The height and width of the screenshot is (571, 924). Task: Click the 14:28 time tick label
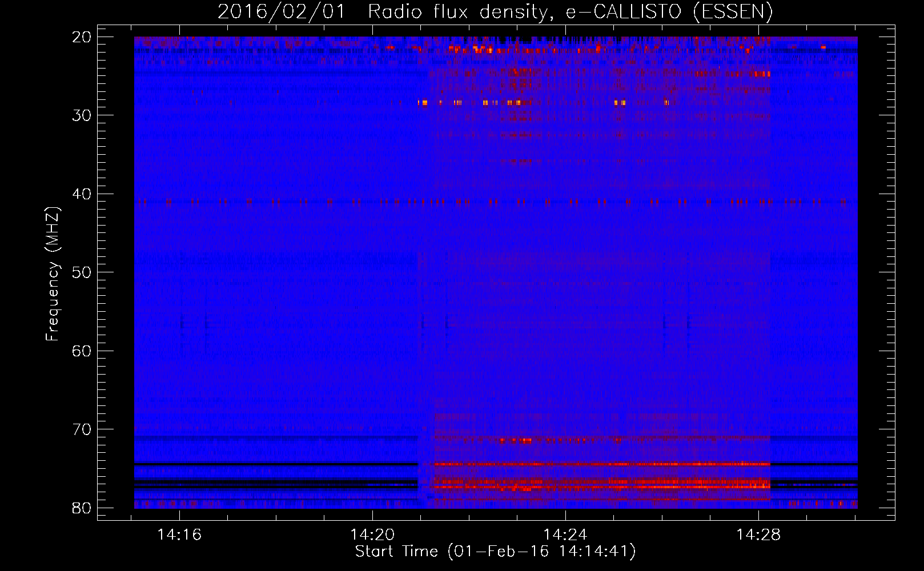[758, 535]
